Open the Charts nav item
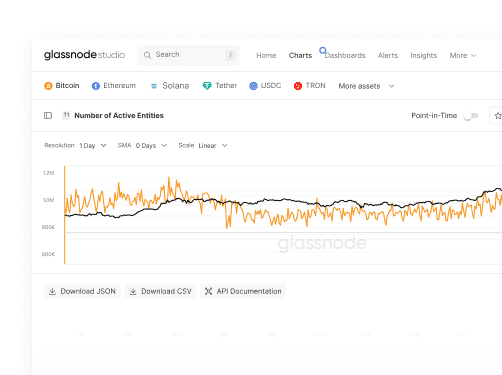The height and width of the screenshot is (375, 502). (x=300, y=55)
